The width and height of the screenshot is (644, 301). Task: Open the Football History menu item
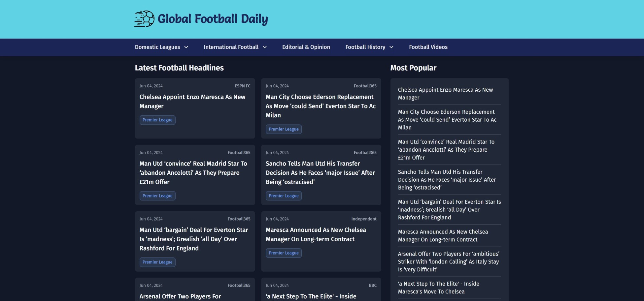pyautogui.click(x=365, y=47)
